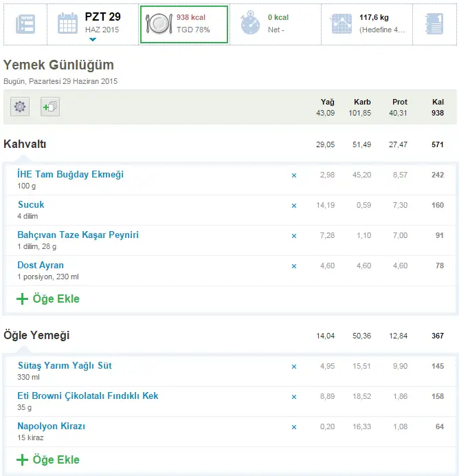Remove the Sucuk entry
Image resolution: width=459 pixels, height=476 pixels.
tap(294, 206)
